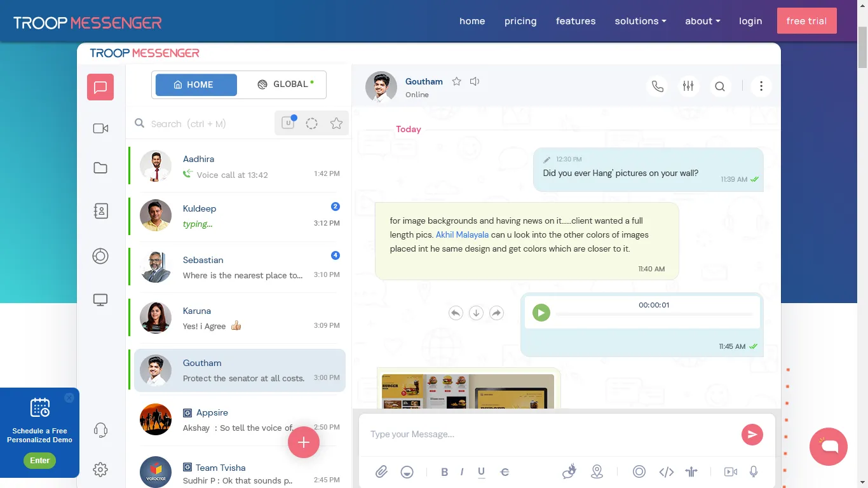This screenshot has height=488, width=868.
Task: Click the unread messages filter icon
Action: point(288,123)
